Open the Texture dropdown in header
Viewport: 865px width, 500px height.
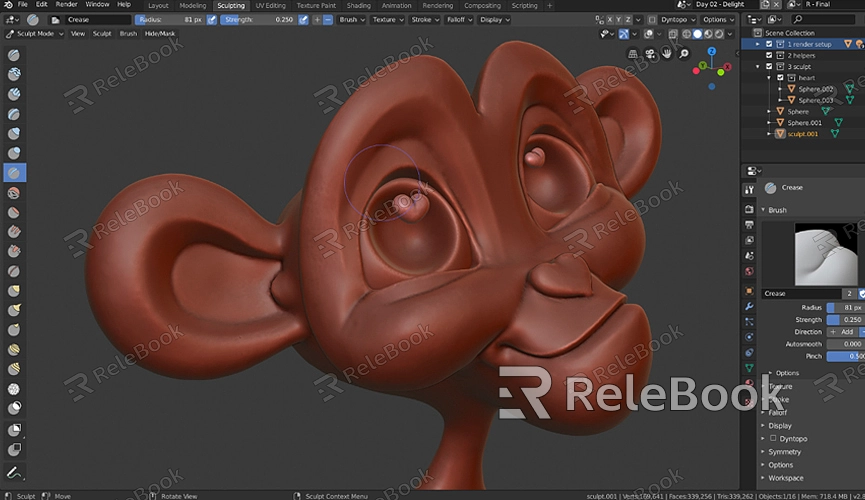387,20
